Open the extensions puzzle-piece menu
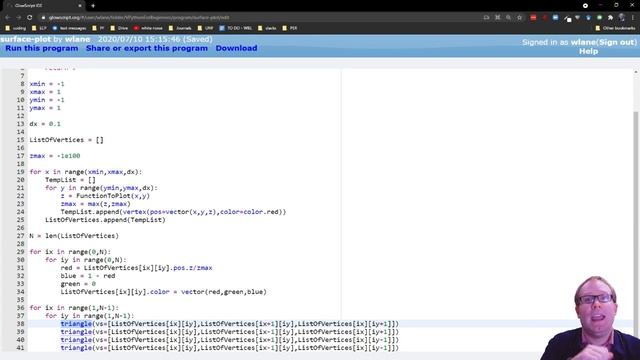 pyautogui.click(x=610, y=18)
